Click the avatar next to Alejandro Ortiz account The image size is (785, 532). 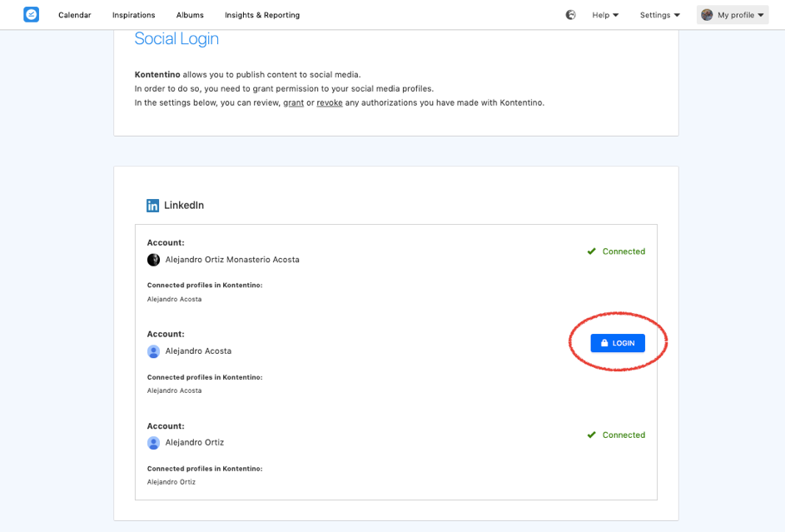(154, 443)
